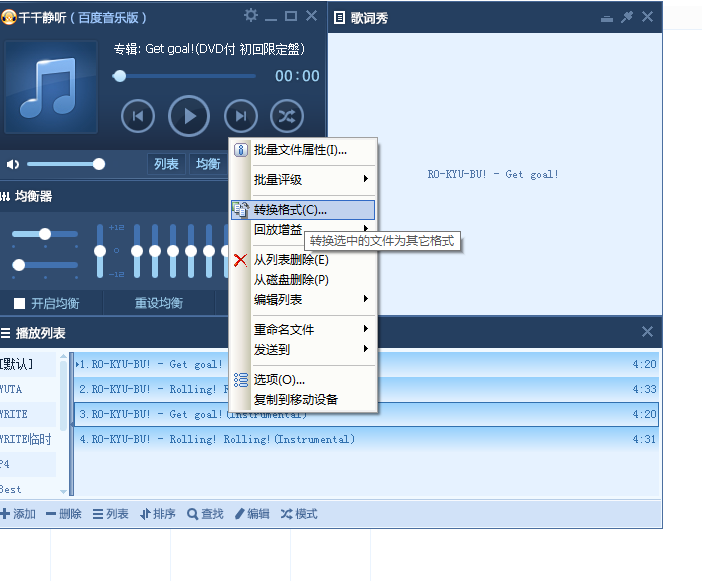
Task: Pin the 歌词秀 lyrics window
Action: coord(627,17)
